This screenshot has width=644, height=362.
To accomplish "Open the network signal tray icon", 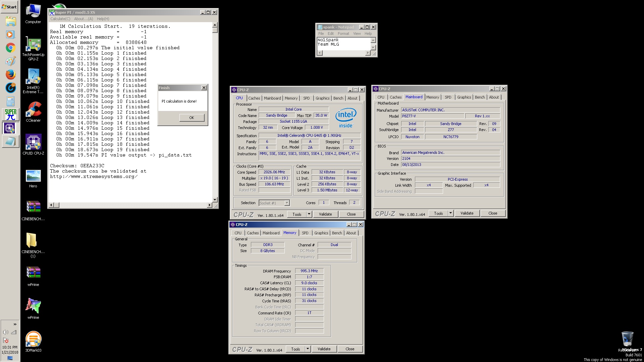I will (x=14, y=332).
